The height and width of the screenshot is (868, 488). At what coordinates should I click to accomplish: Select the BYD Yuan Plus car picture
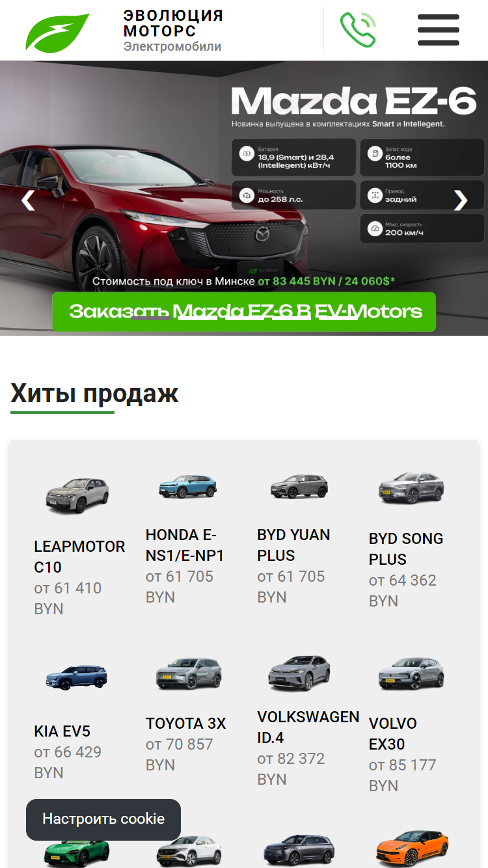[300, 487]
